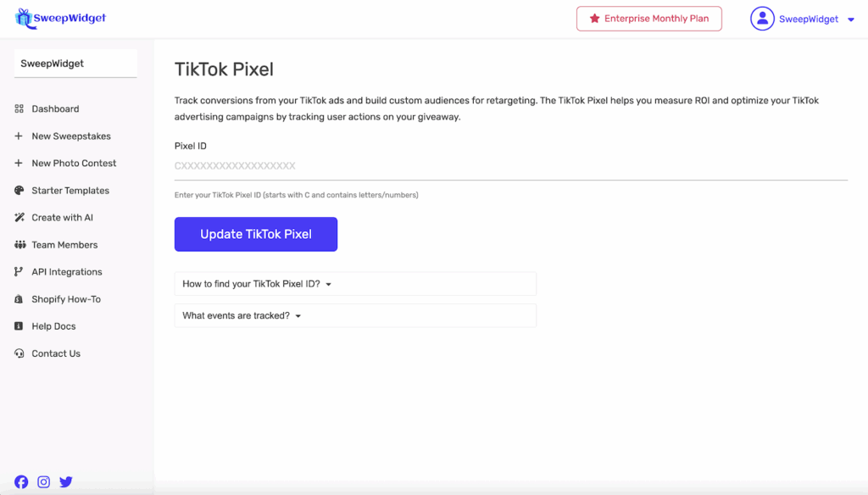The image size is (868, 495).
Task: Open the Twitter profile icon
Action: click(x=66, y=482)
